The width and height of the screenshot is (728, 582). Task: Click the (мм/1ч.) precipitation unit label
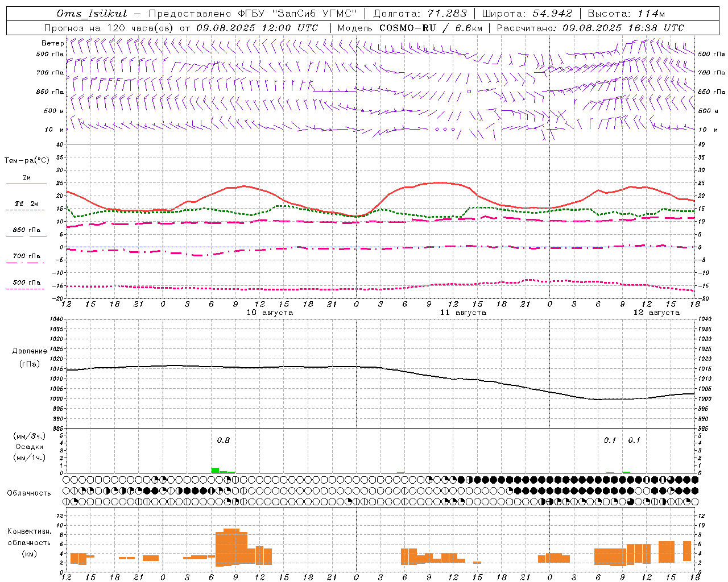coord(30,458)
